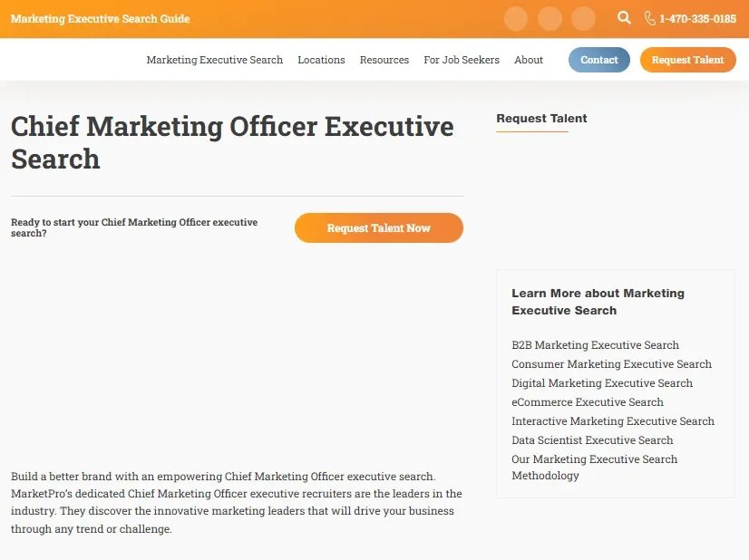Click the third round social icon
The width and height of the screenshot is (749, 560).
[x=583, y=19]
